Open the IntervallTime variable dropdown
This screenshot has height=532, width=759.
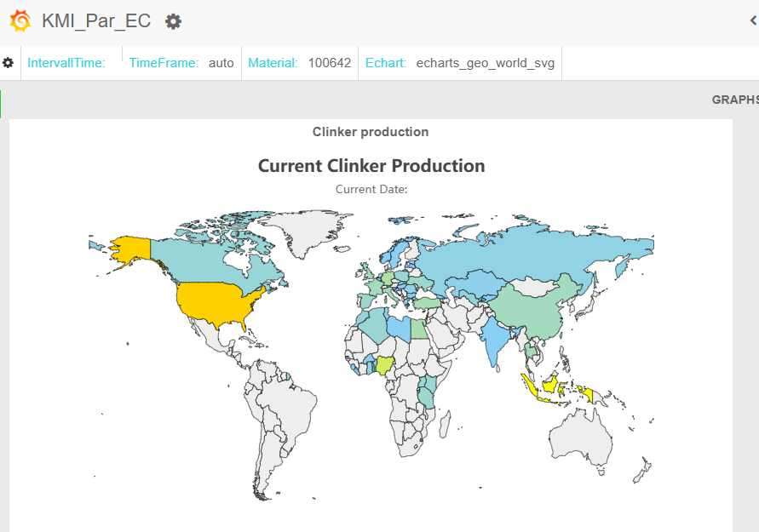66,63
